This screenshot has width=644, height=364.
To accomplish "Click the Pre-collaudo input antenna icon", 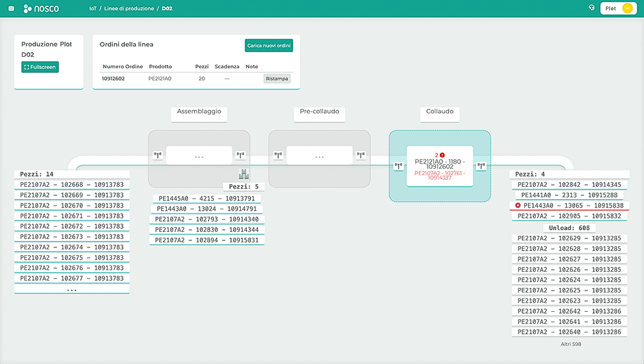I will click(x=278, y=155).
